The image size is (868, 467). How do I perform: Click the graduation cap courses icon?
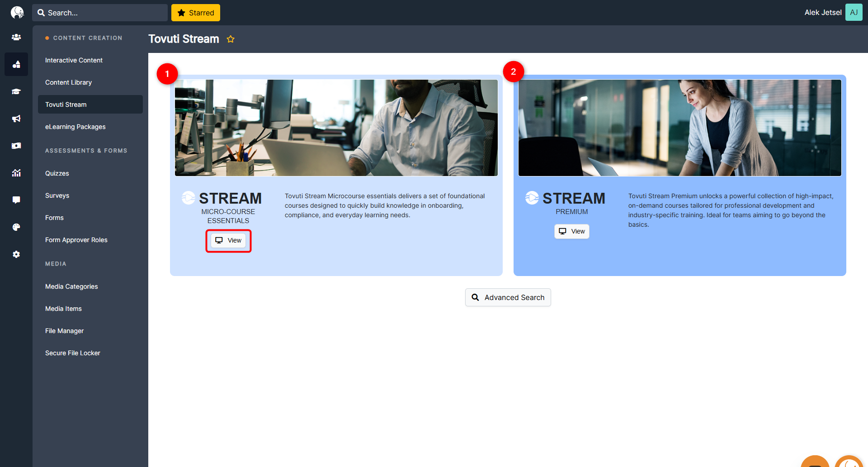coord(16,91)
